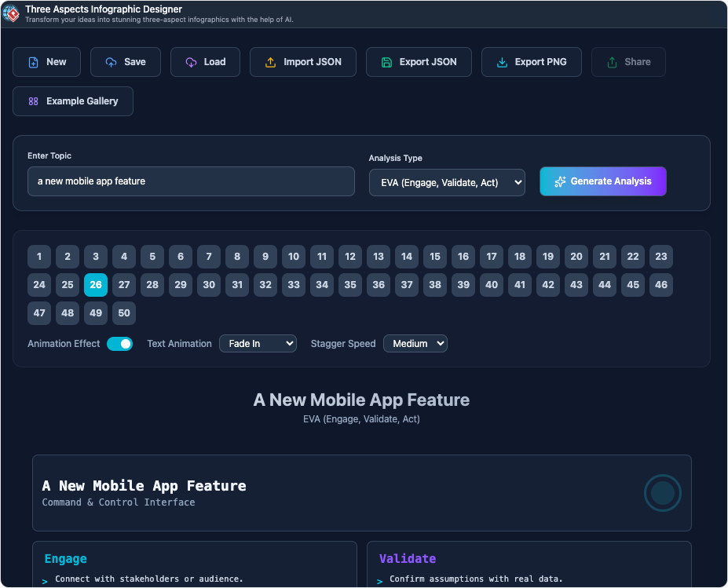Viewport: 728px width, 588px height.
Task: Select the highlighted template 26
Action: click(x=96, y=285)
